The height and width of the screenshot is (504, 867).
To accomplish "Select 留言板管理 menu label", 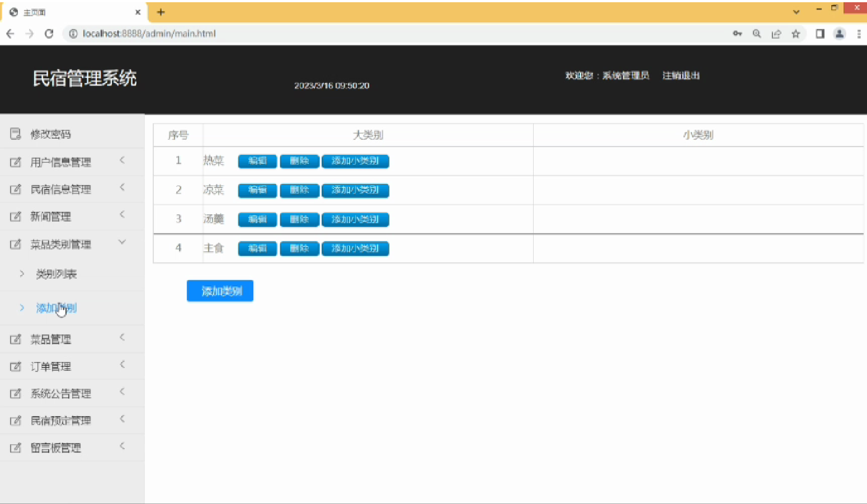I will click(55, 448).
